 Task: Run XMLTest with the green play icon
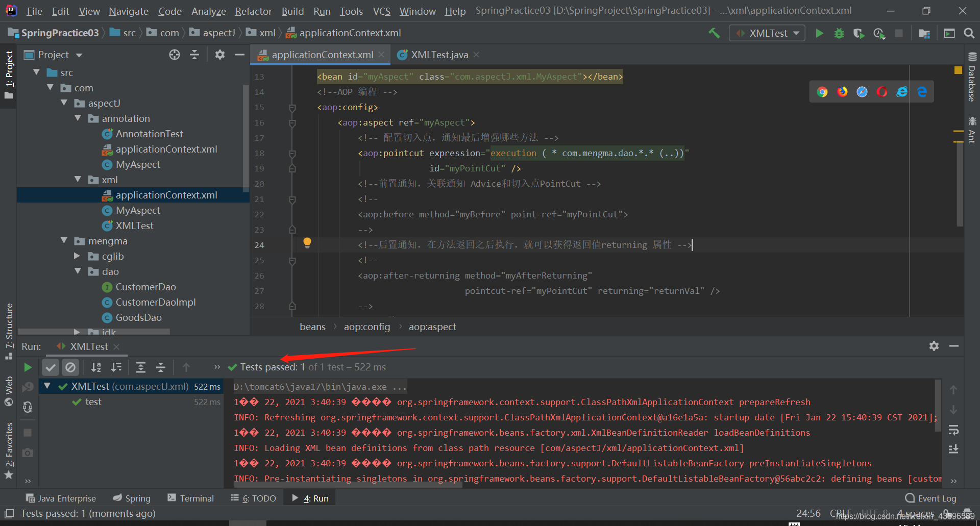pyautogui.click(x=819, y=33)
